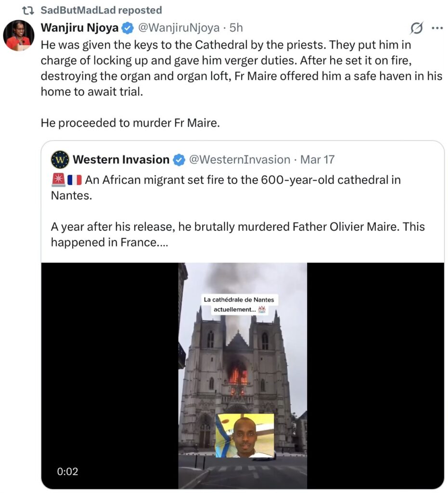Image resolution: width=448 pixels, height=493 pixels.
Task: Click the inset face photo in video
Action: pyautogui.click(x=244, y=435)
